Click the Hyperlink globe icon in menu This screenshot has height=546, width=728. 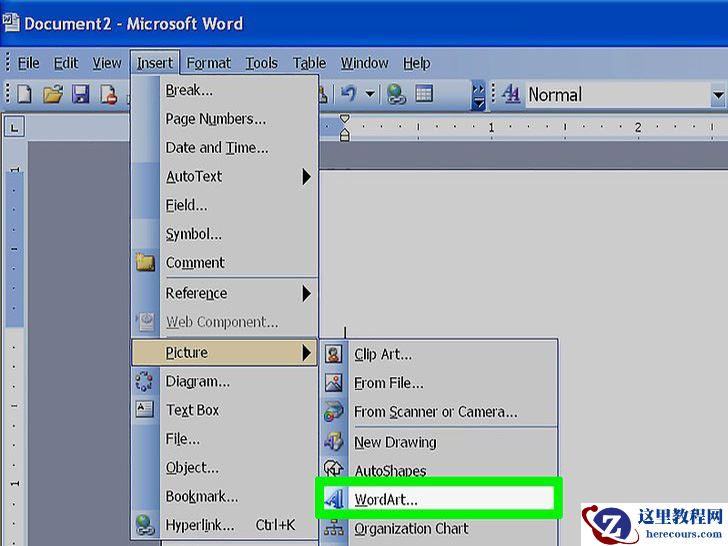point(145,525)
